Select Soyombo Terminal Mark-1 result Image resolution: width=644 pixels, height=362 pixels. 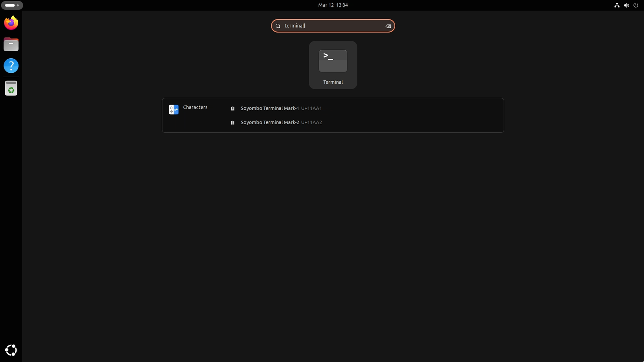pyautogui.click(x=270, y=108)
